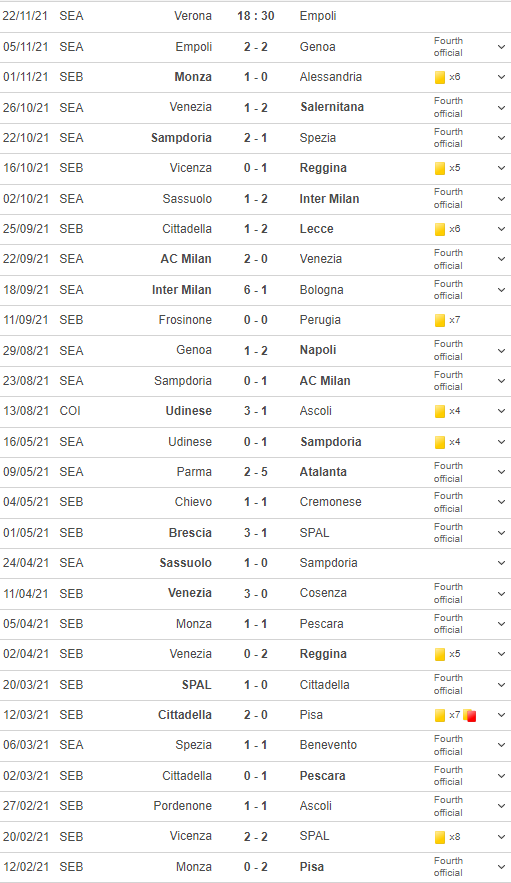The image size is (511, 883).
Task: Open the Salernitana team link
Action: (x=332, y=107)
